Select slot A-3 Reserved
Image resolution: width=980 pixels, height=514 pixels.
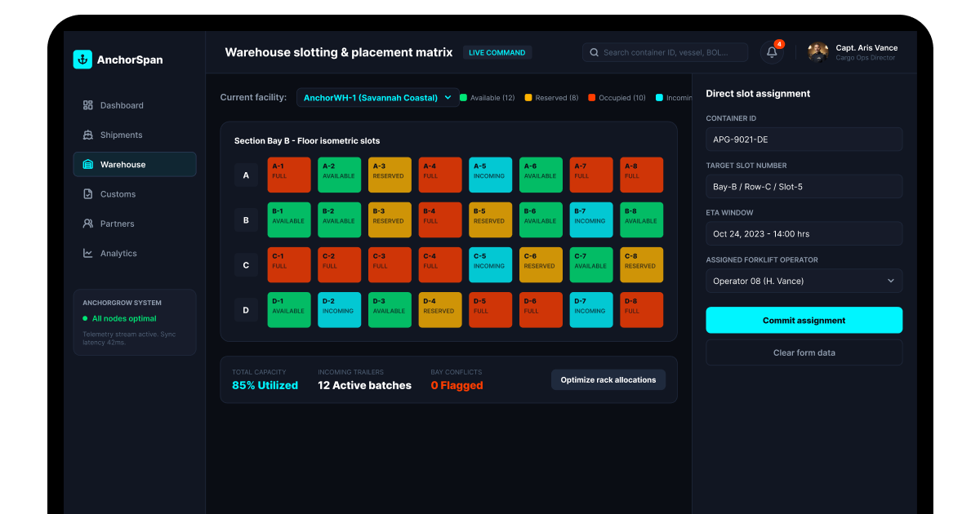(x=390, y=175)
